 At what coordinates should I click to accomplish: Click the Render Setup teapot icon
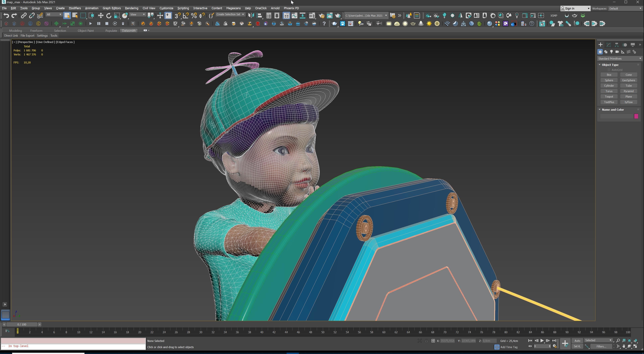pyautogui.click(x=321, y=15)
